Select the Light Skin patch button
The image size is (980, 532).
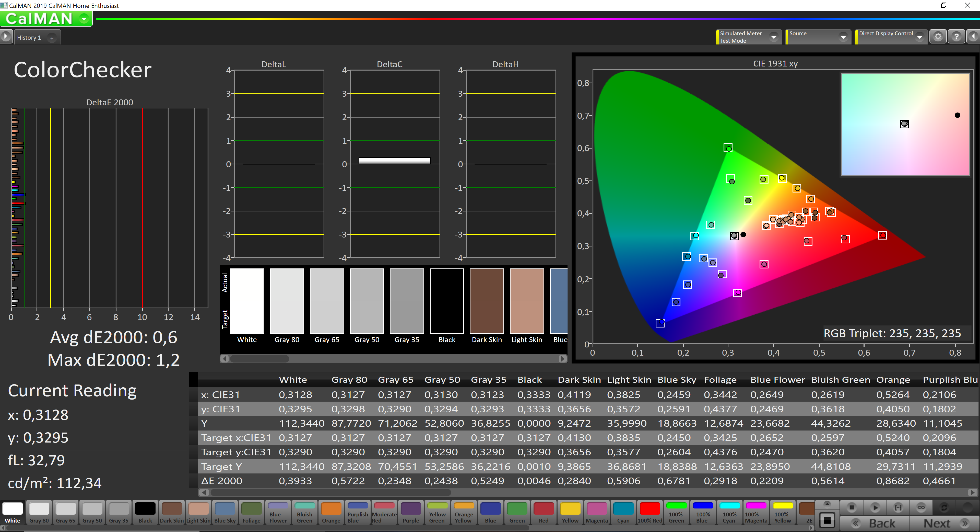click(198, 512)
